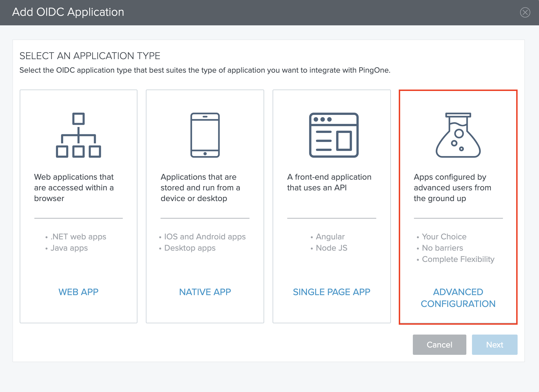This screenshot has height=392, width=539.
Task: Click the Complete Flexibility bullet text
Action: coord(458,259)
